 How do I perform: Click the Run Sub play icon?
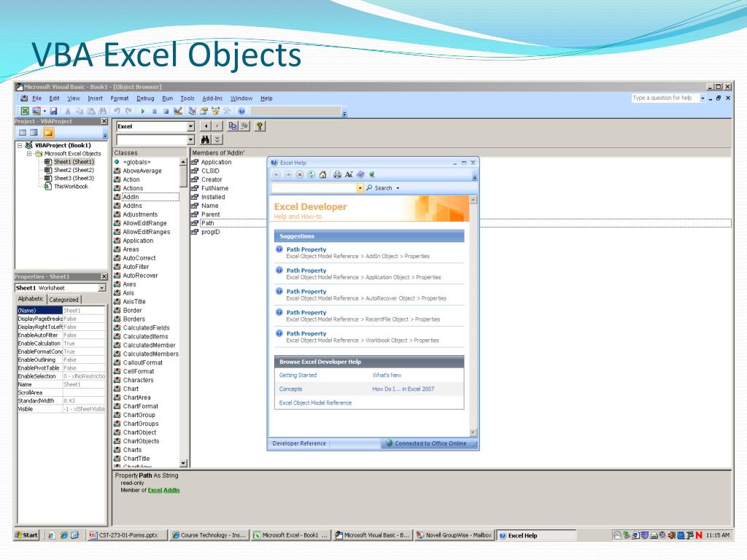[x=143, y=111]
